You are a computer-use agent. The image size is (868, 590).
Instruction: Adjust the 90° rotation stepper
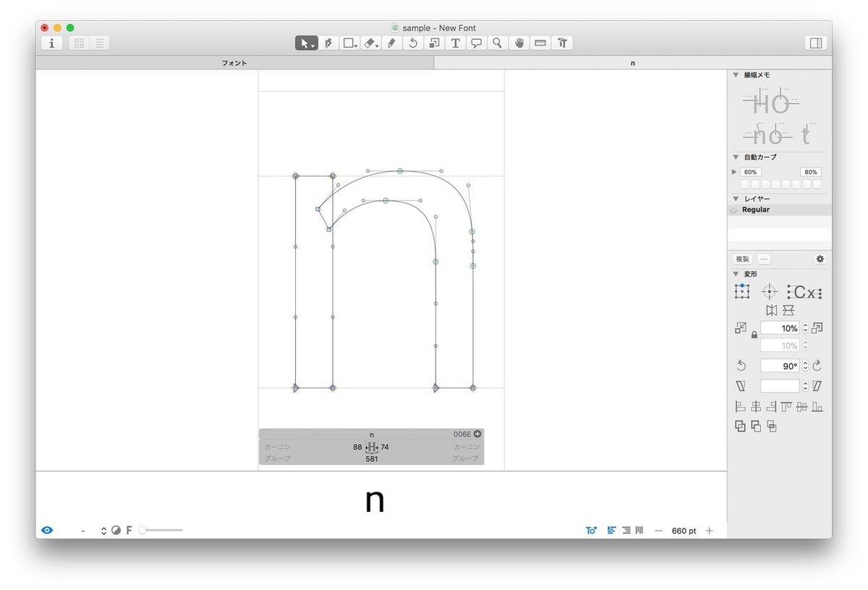tap(805, 366)
